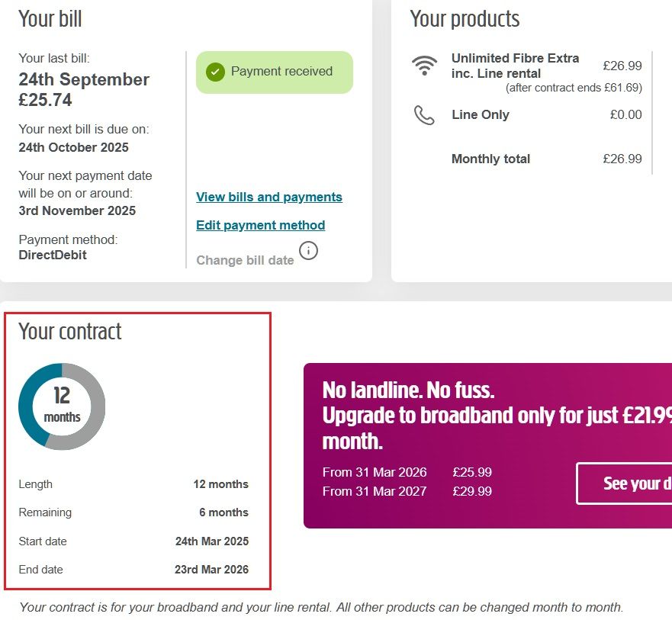Screen dimensions: 672x620
Task: Click the info icon next to Change bill date
Action: point(308,250)
